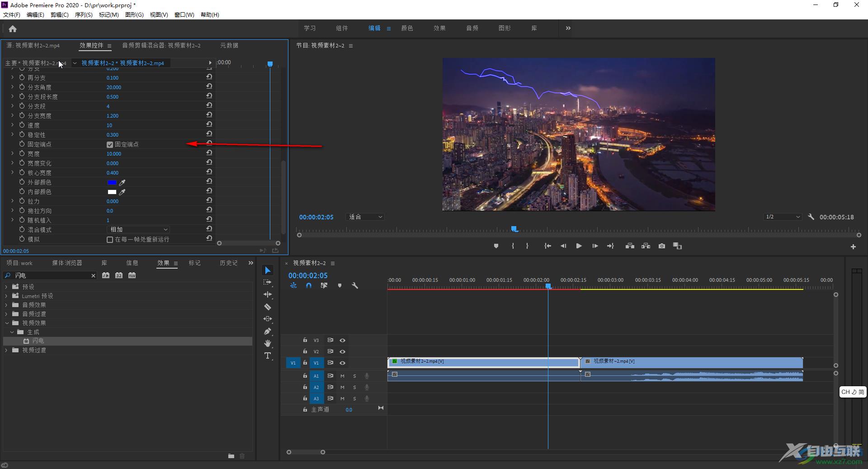Open the 媒体浏览器 panel tab
The height and width of the screenshot is (469, 868).
point(67,263)
